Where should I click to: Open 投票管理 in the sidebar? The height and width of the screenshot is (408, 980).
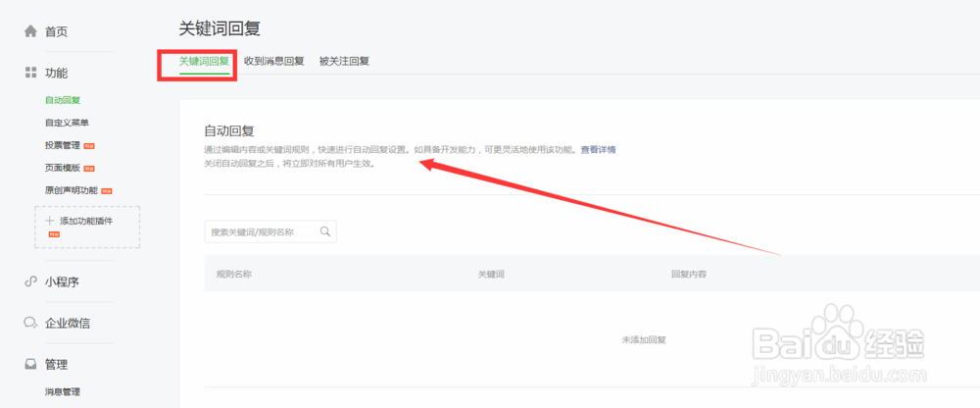[63, 145]
